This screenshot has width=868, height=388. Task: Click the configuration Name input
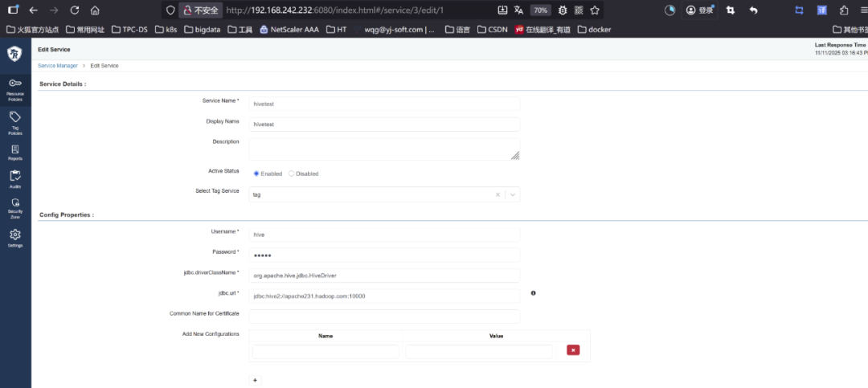click(x=325, y=352)
